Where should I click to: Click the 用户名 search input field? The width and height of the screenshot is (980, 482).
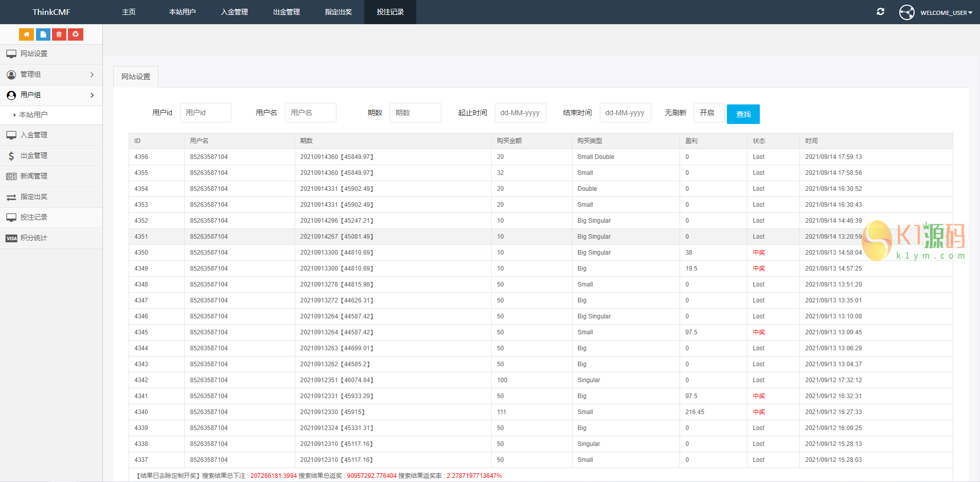click(310, 113)
